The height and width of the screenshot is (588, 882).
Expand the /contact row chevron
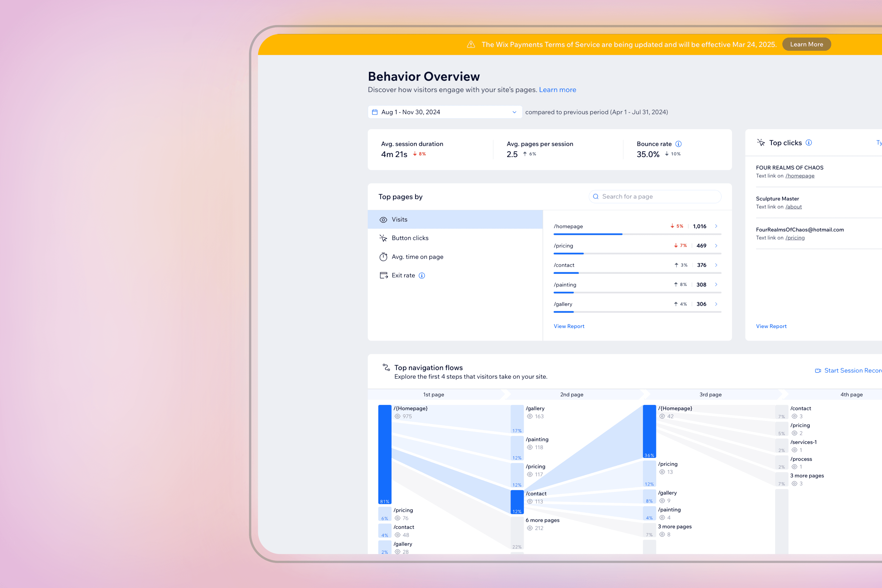(716, 265)
